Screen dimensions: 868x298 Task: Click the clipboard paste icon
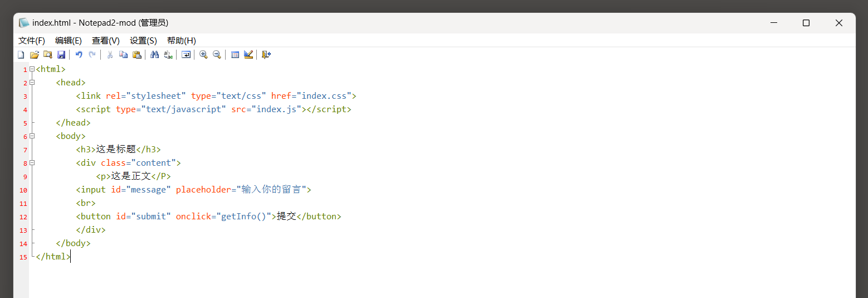click(137, 55)
